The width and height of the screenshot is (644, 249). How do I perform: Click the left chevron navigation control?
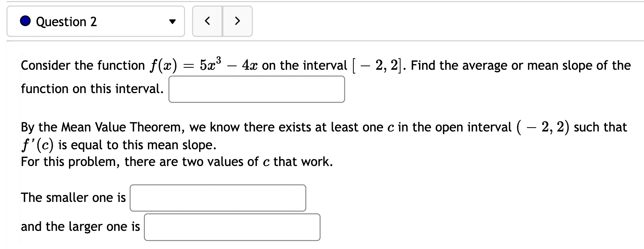pyautogui.click(x=208, y=21)
